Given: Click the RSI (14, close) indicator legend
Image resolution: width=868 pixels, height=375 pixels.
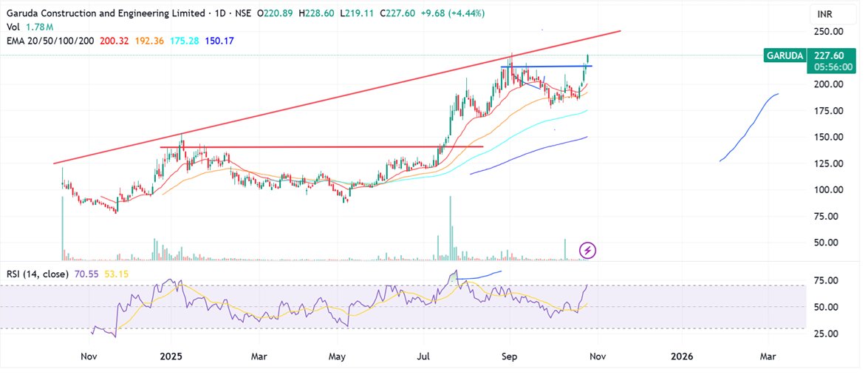Looking at the screenshot, I should coord(37,274).
